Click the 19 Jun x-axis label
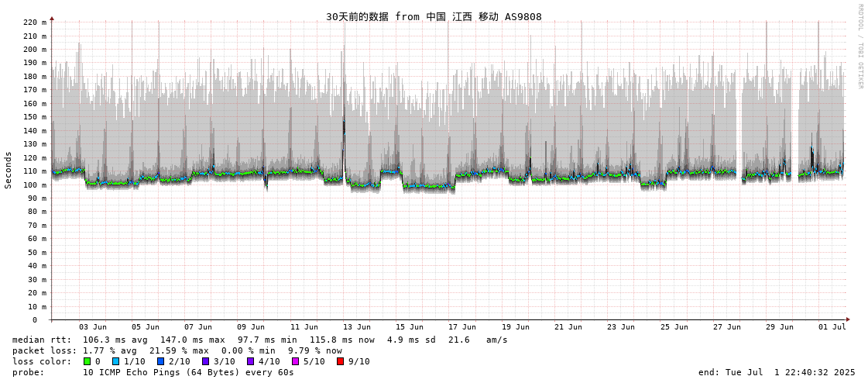This screenshot has height=383, width=868. pos(516,327)
